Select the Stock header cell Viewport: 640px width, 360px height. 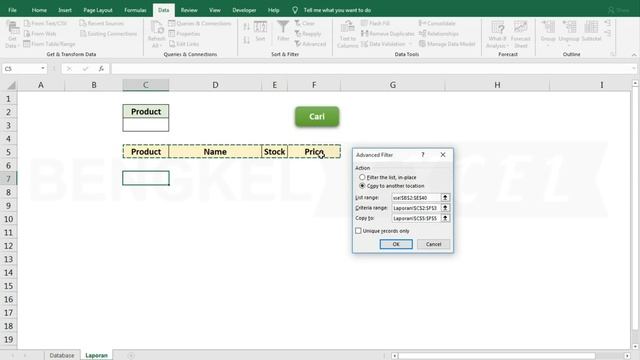tap(274, 151)
